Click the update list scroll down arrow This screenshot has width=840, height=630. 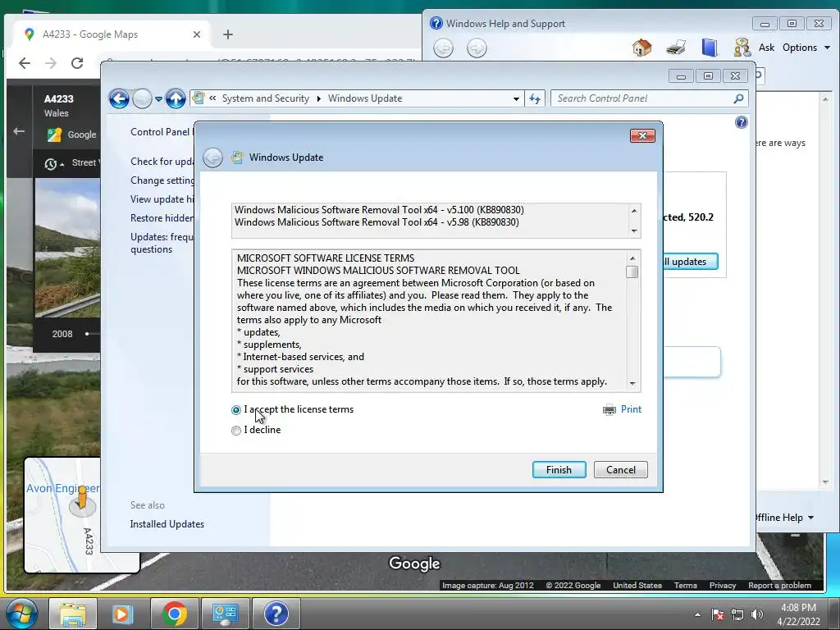point(634,231)
